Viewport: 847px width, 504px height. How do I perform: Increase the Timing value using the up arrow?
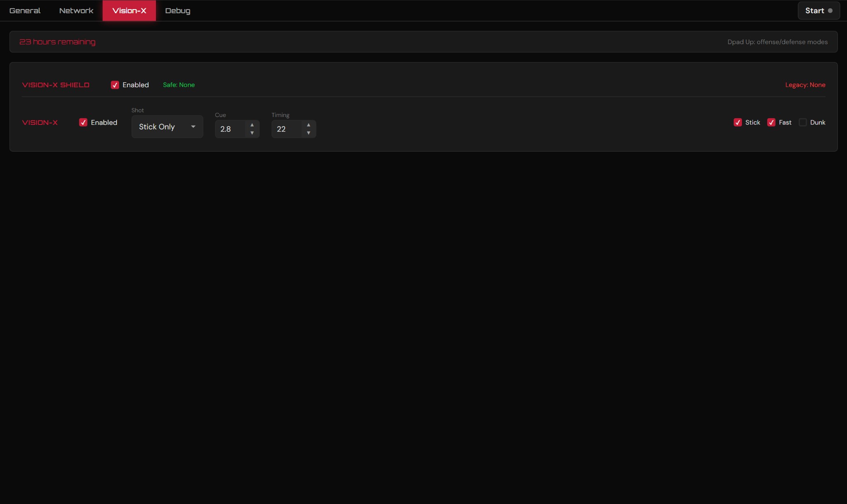click(309, 124)
